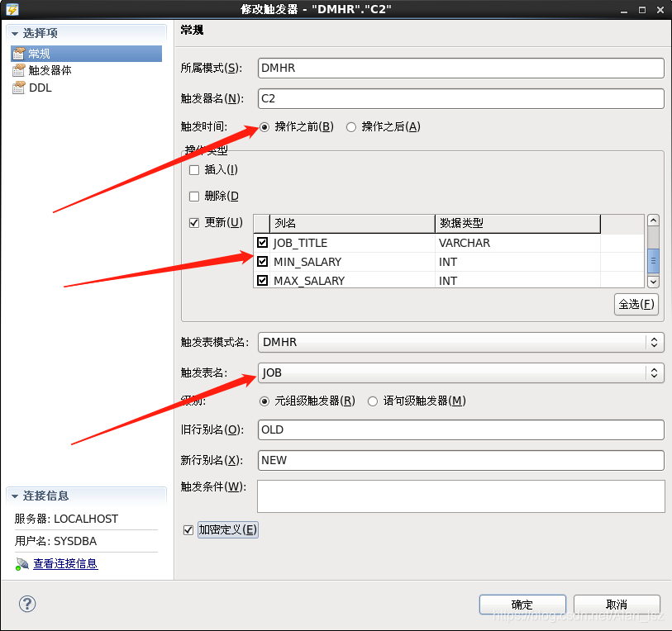The image size is (672, 631).
Task: Select the MAX_SALARY column name
Action: (x=309, y=281)
